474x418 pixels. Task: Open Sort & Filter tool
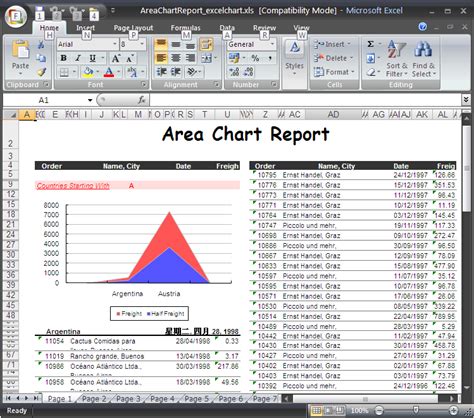pyautogui.click(x=397, y=59)
